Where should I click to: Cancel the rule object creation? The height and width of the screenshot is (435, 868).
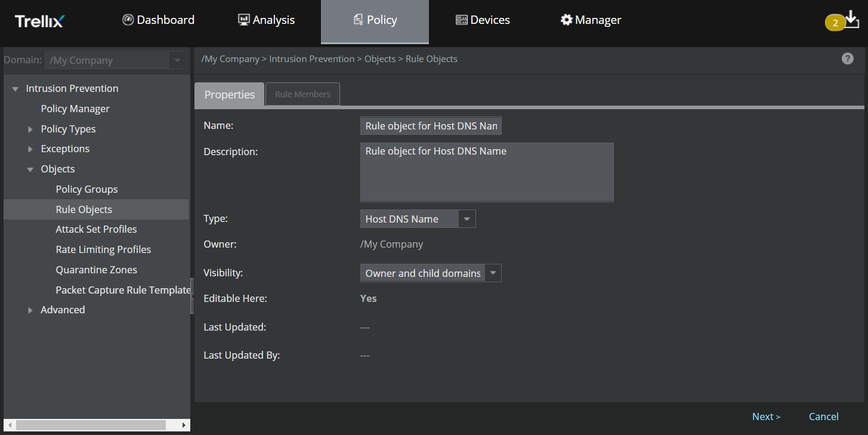click(x=823, y=417)
